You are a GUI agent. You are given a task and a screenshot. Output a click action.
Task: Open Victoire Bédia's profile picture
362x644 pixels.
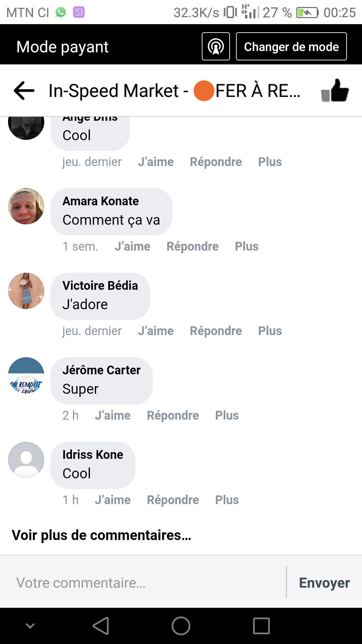[x=26, y=291]
